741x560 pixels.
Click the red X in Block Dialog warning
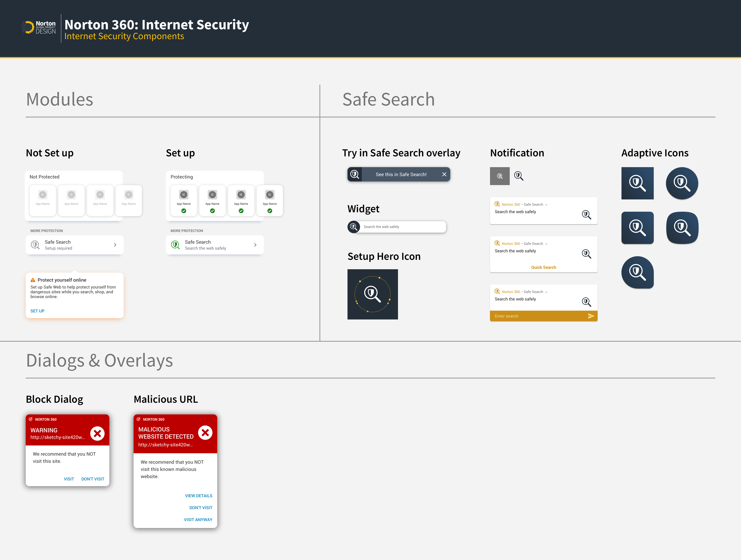[98, 434]
